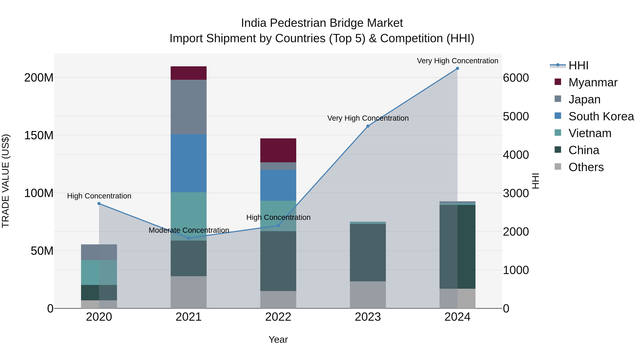Click the 2024 x-axis tick label
The image size is (644, 362).
click(457, 317)
